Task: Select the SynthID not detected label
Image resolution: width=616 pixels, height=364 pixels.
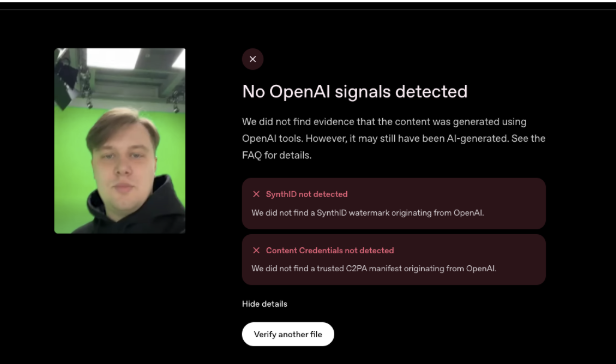Action: click(306, 194)
